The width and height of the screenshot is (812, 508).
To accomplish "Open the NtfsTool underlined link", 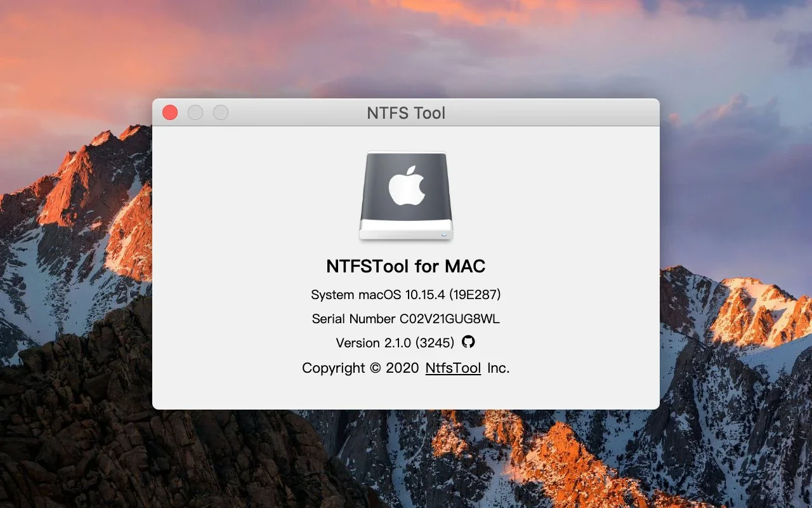I will (453, 368).
